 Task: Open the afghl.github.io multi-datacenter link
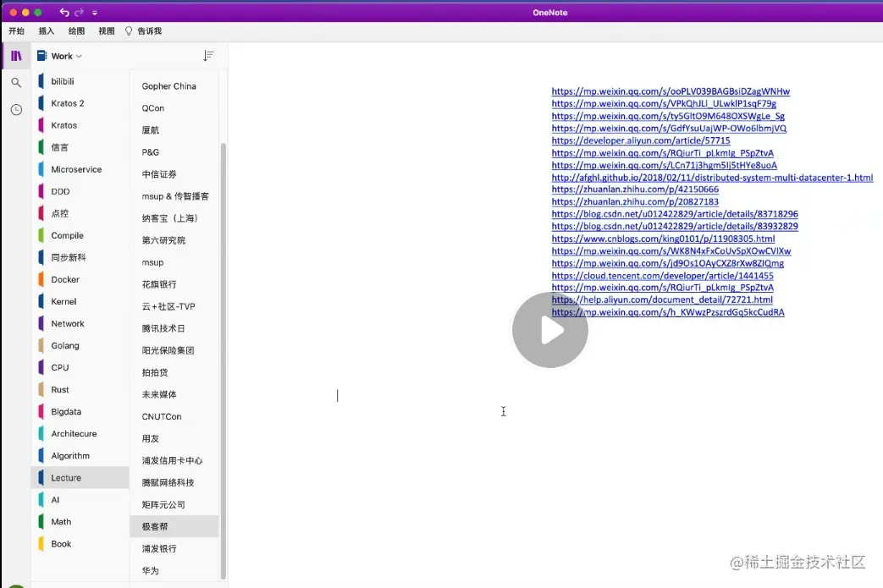(712, 178)
